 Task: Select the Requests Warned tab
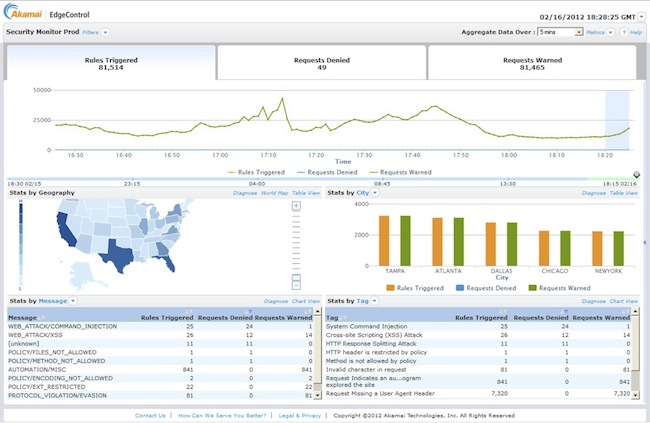[x=531, y=63]
